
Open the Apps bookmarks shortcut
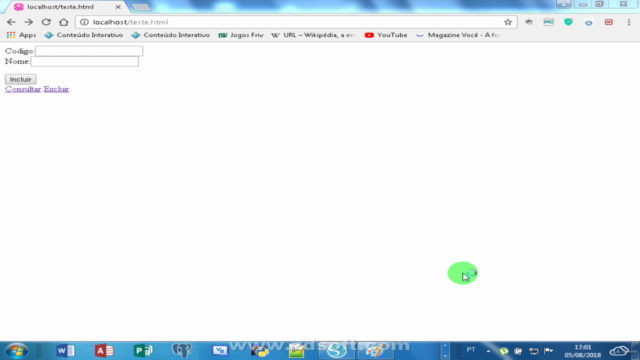(21, 35)
